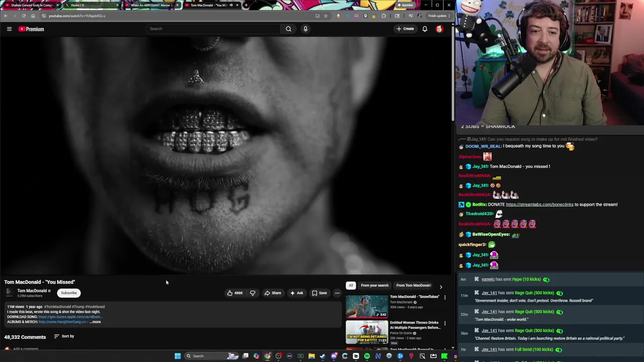The image size is (644, 362).
Task: Bookmark this page with the star icon
Action: [x=326, y=16]
